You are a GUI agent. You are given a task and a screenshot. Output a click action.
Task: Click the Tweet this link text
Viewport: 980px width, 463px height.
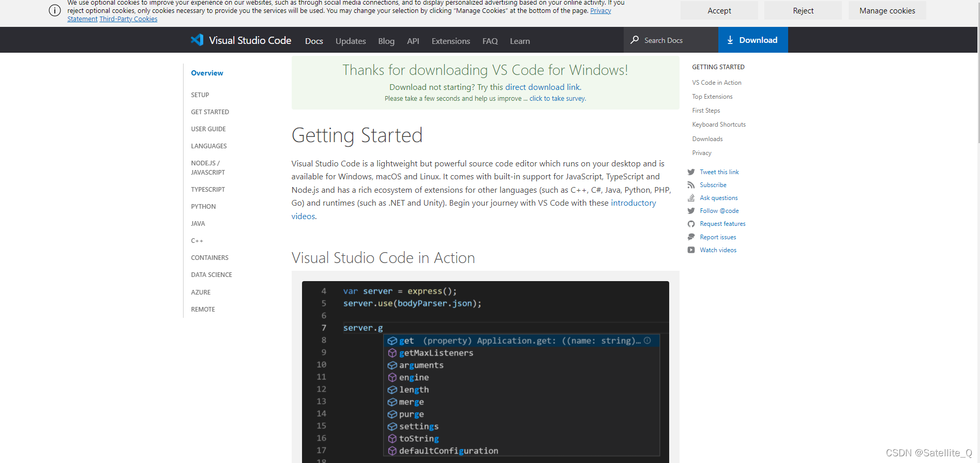(x=719, y=172)
